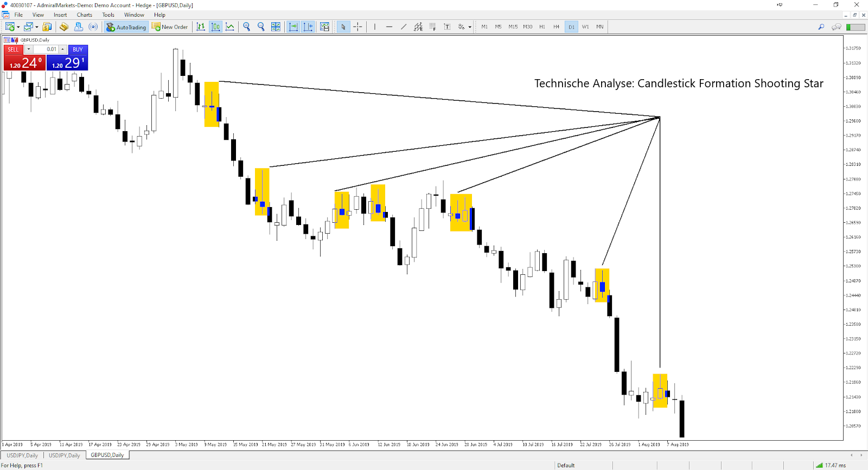Open the View menu
This screenshot has height=470, width=868.
coord(38,15)
